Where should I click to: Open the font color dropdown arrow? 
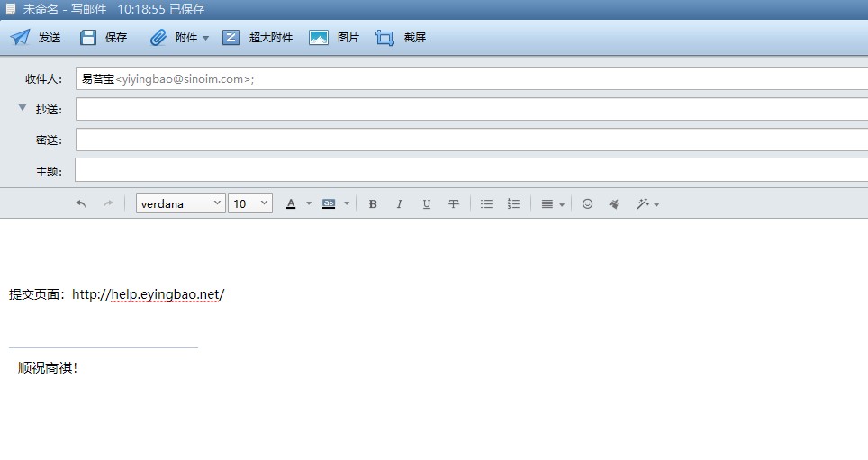309,203
